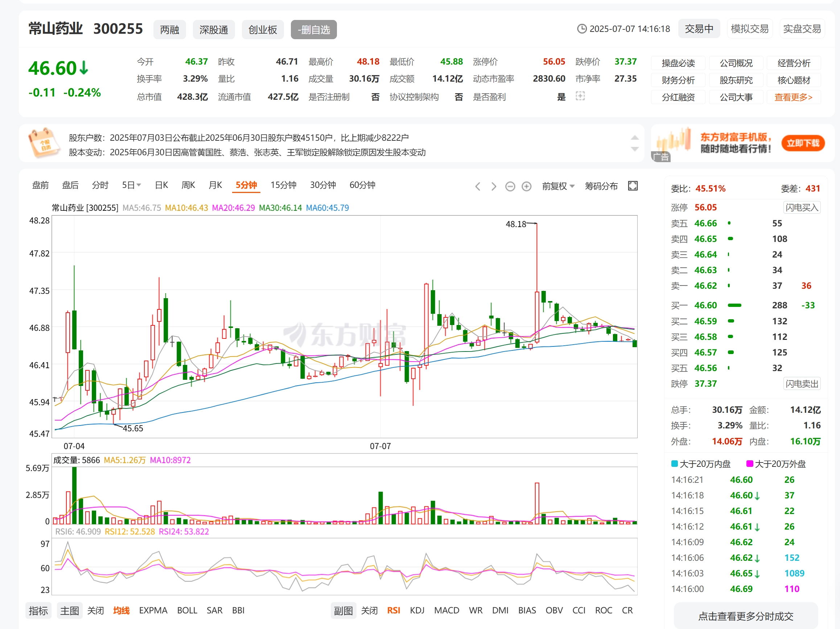Click the 深股通 tag
Viewport: 840px width, 629px height.
(214, 30)
